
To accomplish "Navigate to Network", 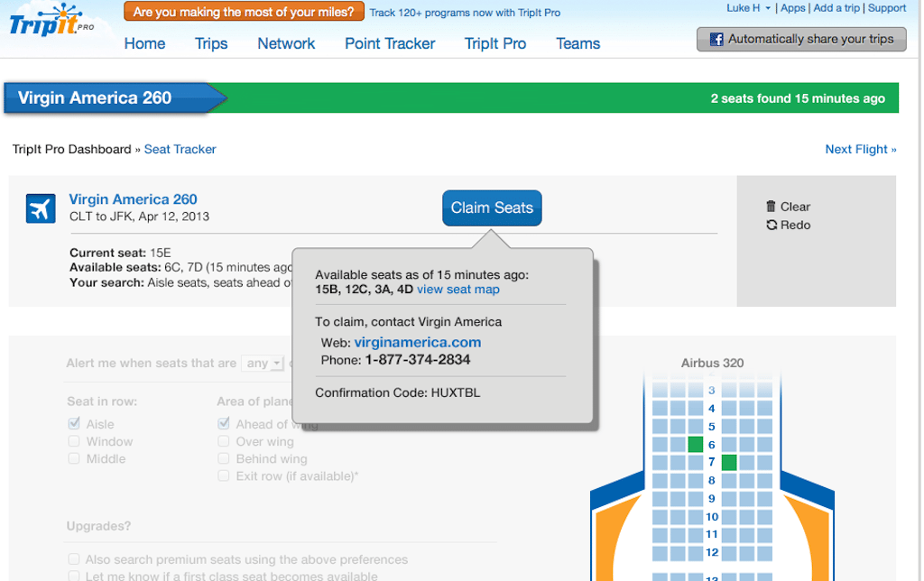I will pos(286,43).
